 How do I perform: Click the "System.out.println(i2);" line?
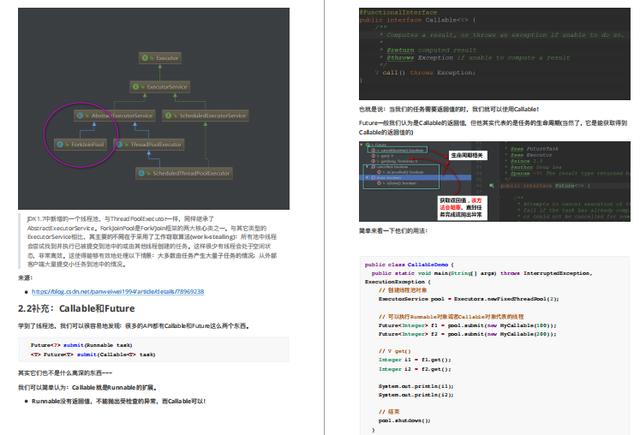click(x=416, y=395)
